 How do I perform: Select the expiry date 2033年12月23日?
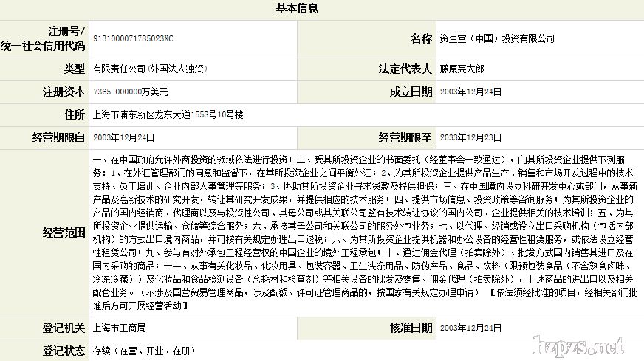[470, 137]
